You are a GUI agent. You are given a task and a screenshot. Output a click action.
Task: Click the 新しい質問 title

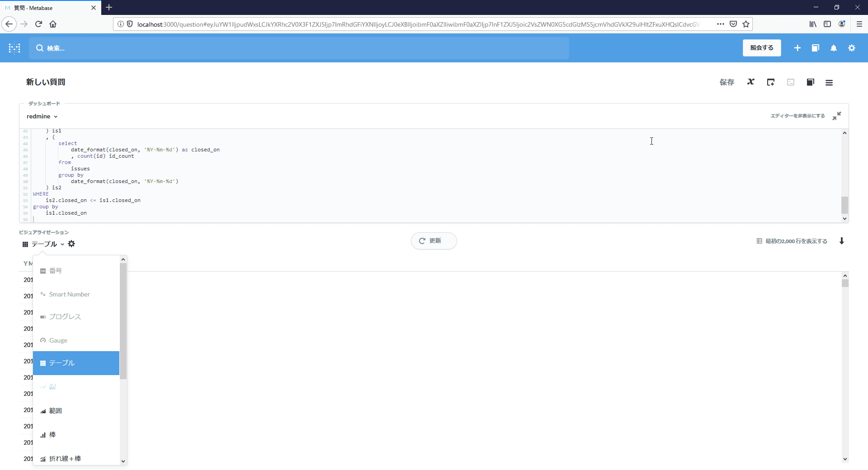point(46,82)
